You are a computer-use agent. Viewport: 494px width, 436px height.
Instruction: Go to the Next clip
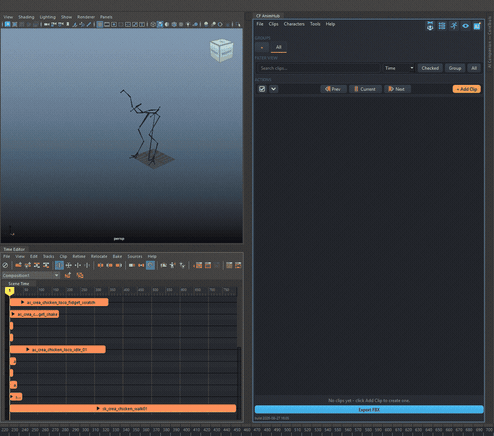click(397, 89)
